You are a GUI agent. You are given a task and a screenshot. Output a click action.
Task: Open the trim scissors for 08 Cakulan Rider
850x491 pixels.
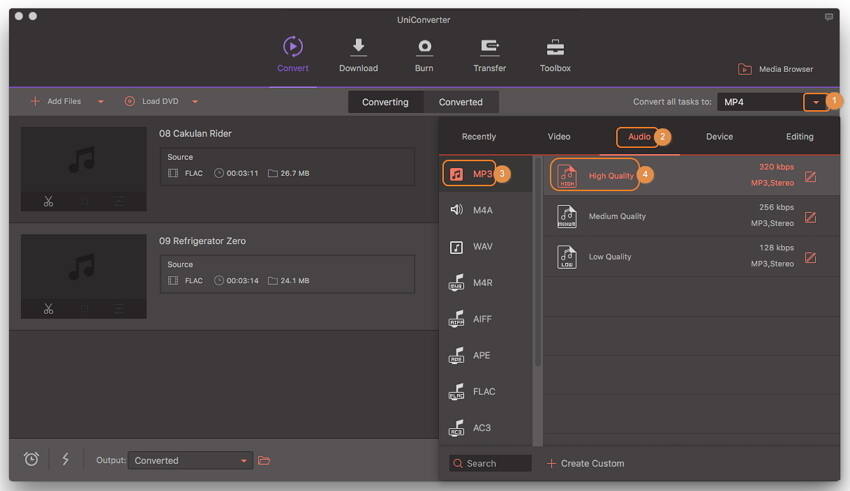point(48,202)
